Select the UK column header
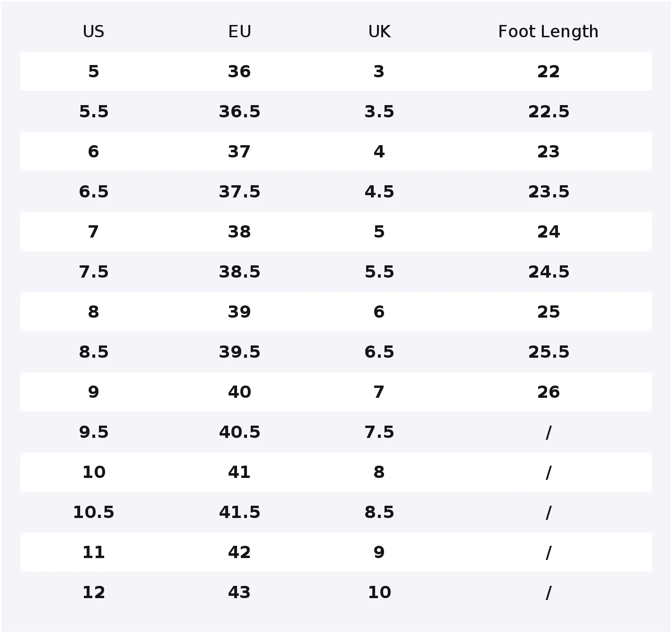Viewport: 672px width, 633px height. tap(379, 32)
